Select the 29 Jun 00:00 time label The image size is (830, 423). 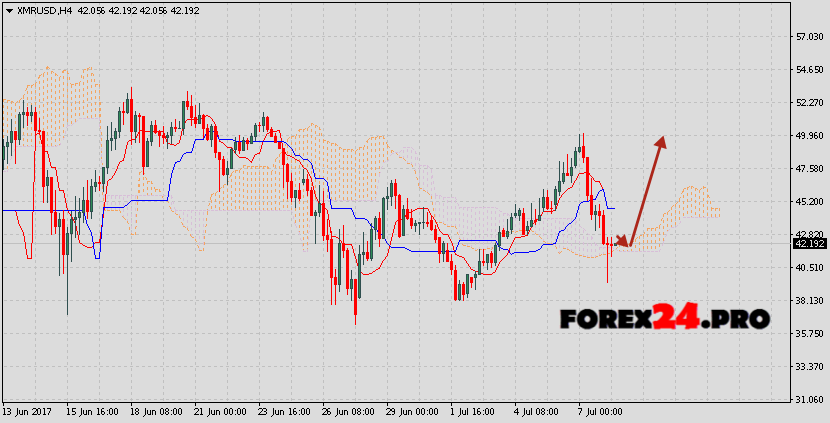pos(413,412)
